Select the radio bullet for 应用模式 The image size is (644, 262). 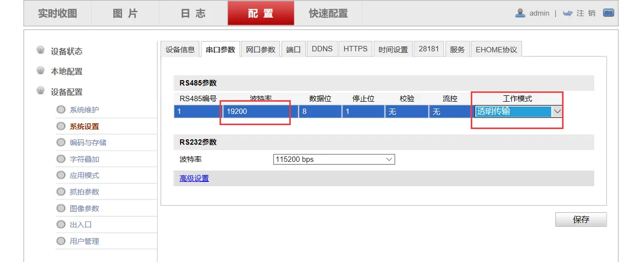[61, 175]
